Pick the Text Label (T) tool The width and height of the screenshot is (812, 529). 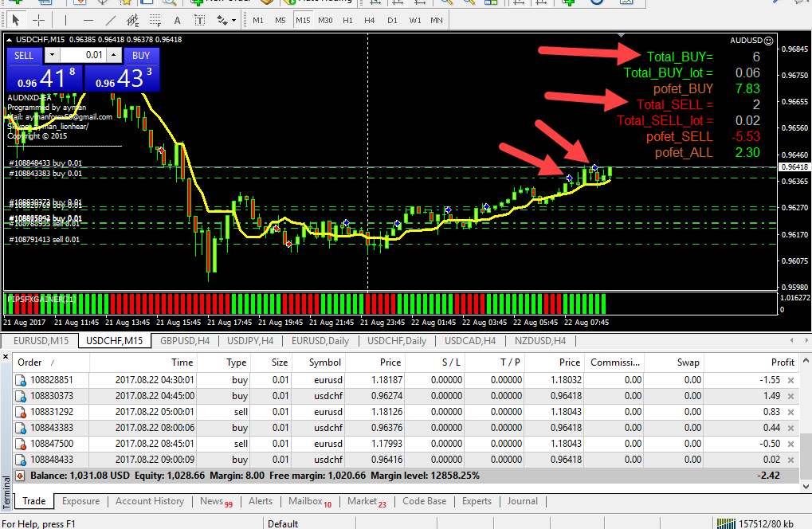[199, 20]
